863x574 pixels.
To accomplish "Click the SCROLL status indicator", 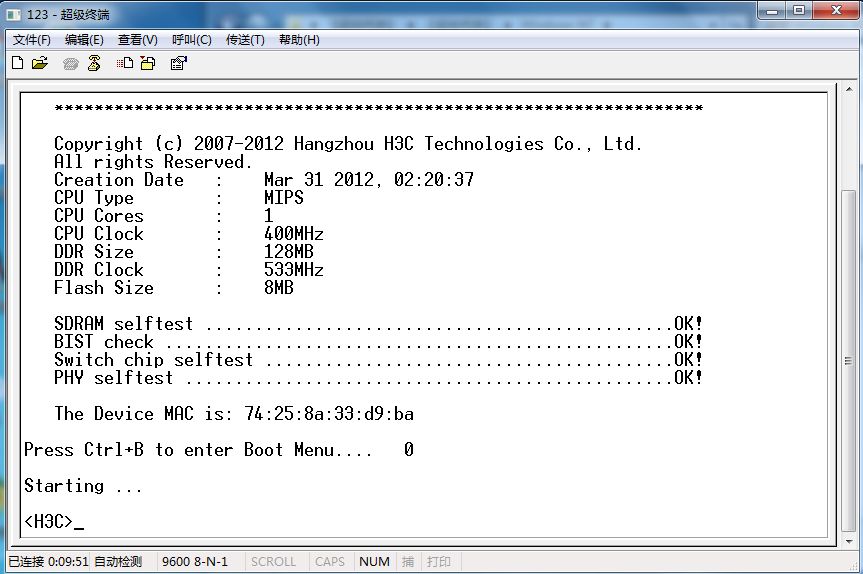I will click(274, 561).
